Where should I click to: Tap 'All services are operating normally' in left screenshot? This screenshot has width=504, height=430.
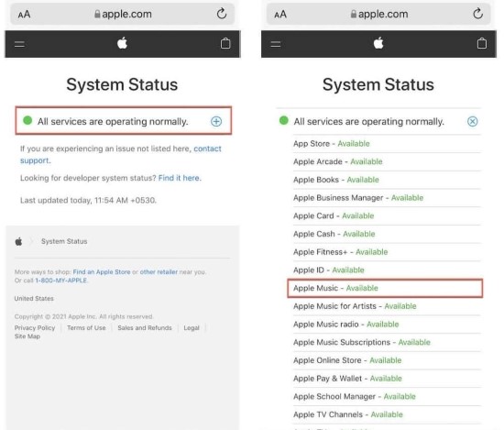[113, 122]
